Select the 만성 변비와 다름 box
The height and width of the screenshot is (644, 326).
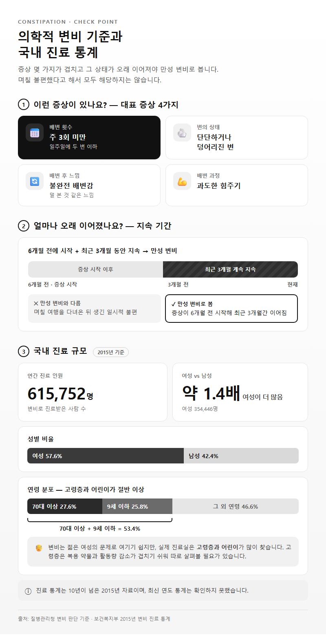click(x=95, y=309)
